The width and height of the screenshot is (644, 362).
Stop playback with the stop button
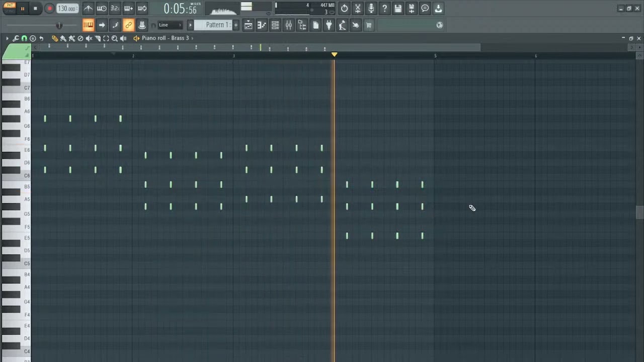pyautogui.click(x=35, y=9)
